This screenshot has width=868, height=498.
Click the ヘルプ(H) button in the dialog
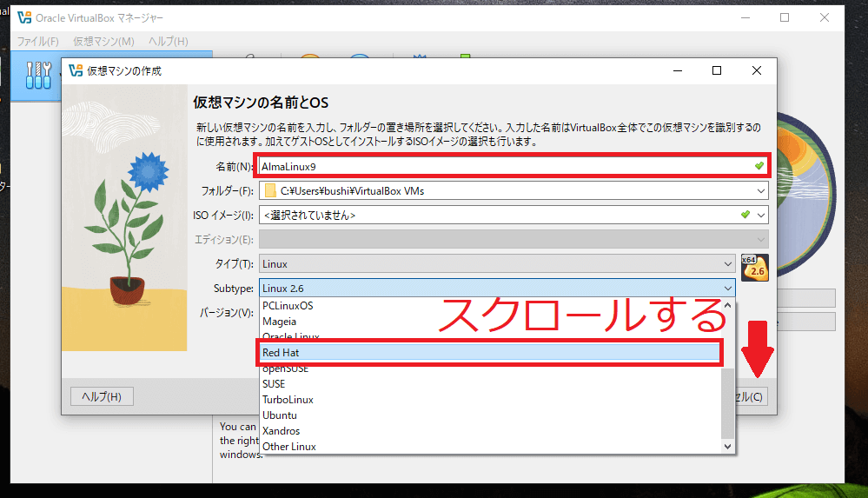(102, 396)
